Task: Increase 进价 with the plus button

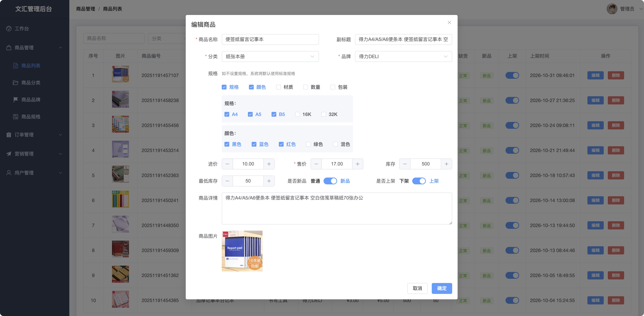Action: pyautogui.click(x=269, y=164)
